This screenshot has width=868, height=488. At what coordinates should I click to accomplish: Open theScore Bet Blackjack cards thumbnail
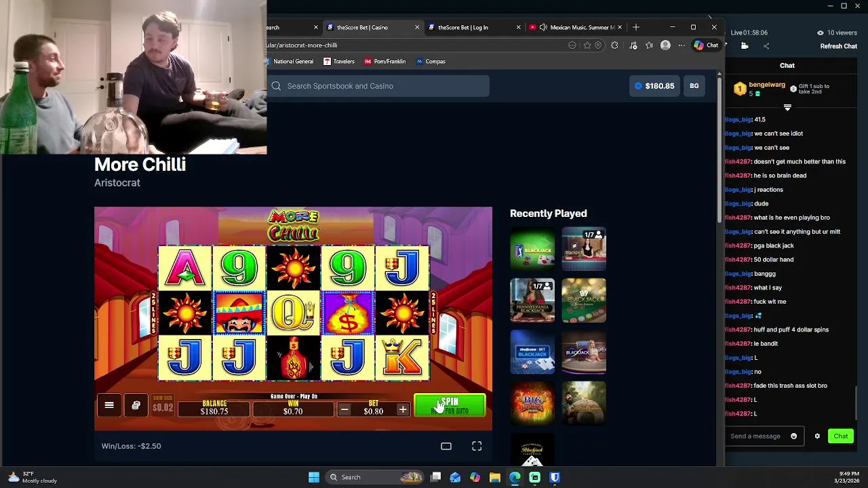point(532,352)
